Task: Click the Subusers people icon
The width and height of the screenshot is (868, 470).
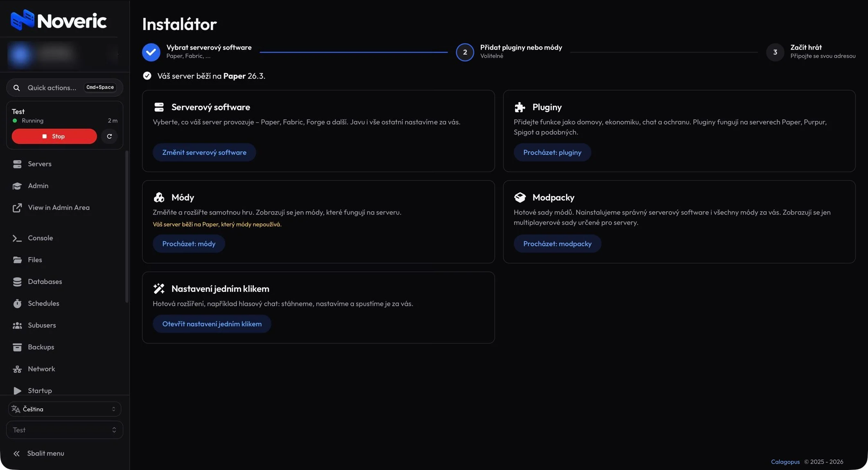Action: tap(17, 325)
